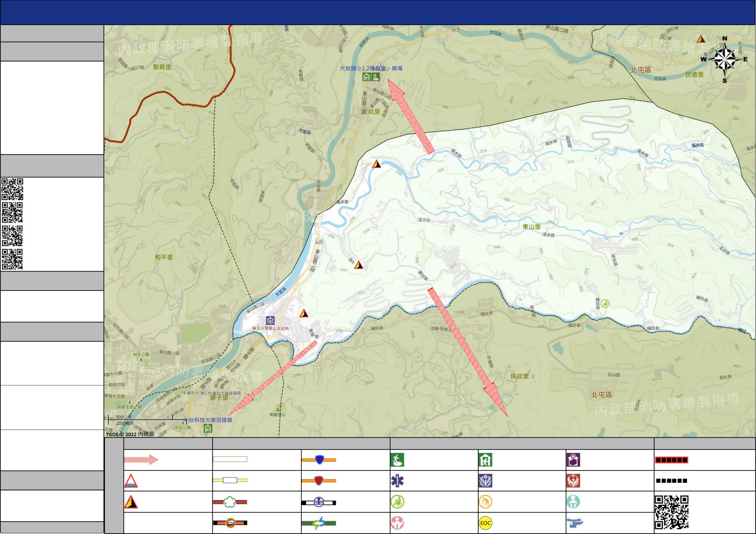
Task: Click the landslide marker next to 清水 label
Action: (359, 265)
